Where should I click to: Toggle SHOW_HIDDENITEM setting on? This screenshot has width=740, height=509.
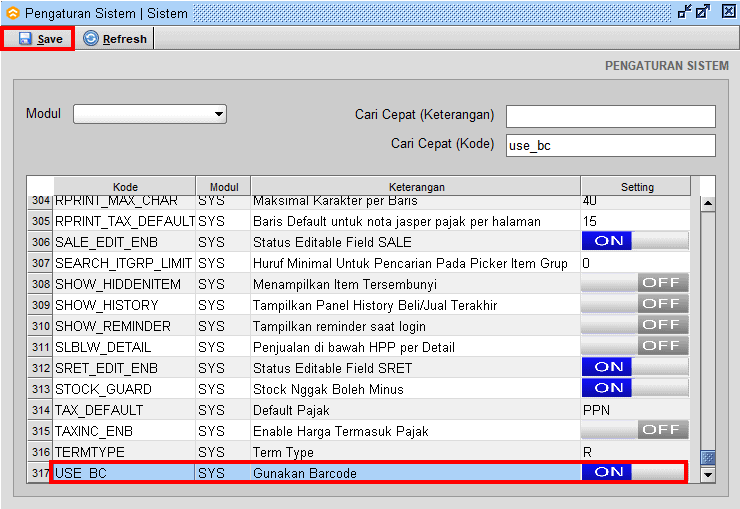click(x=635, y=283)
